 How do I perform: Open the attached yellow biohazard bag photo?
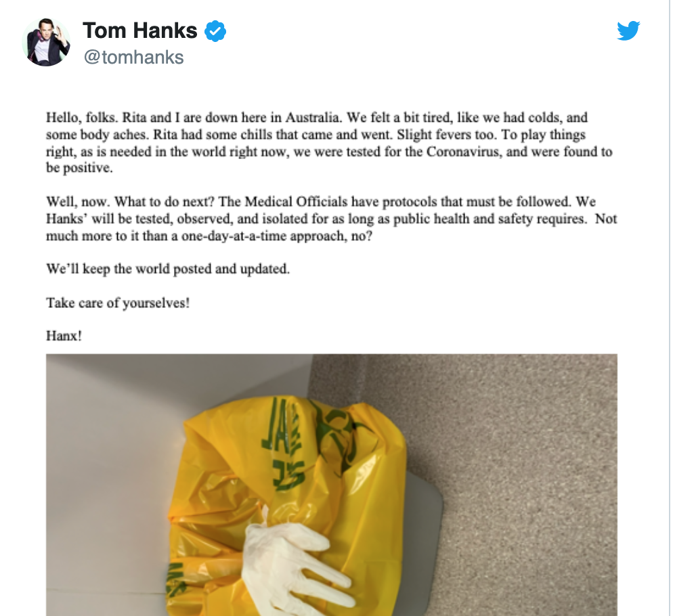click(x=331, y=485)
